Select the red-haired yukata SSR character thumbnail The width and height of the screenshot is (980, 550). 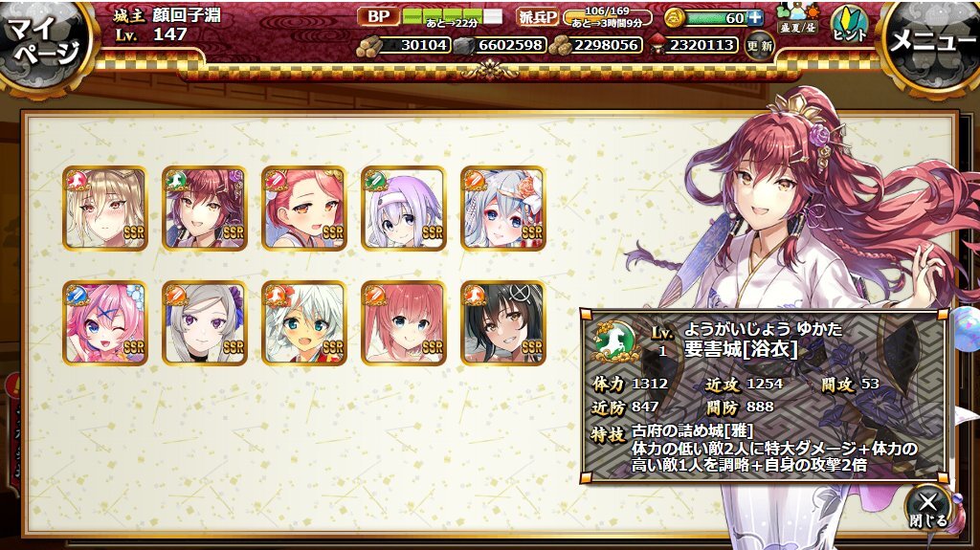pos(205,209)
